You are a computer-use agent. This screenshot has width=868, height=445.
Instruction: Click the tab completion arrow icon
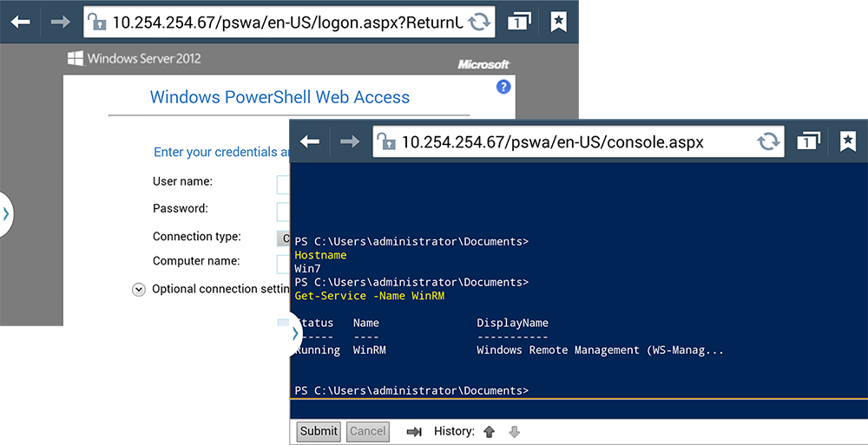click(414, 432)
